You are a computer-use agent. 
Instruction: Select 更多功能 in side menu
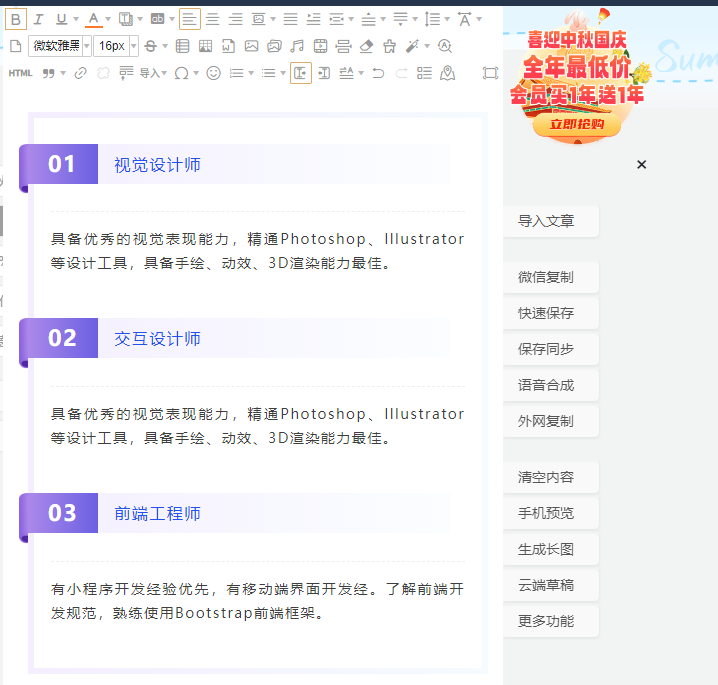(x=546, y=621)
